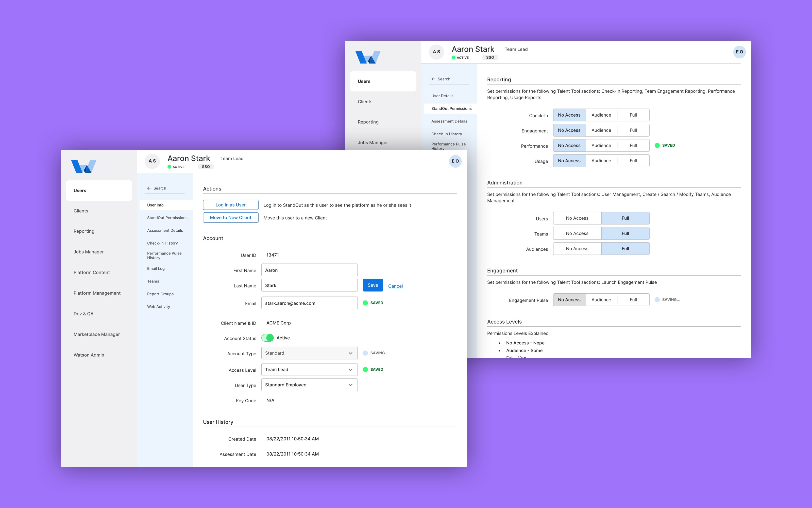
Task: Click the logo in the back window sidebar
Action: [x=368, y=57]
